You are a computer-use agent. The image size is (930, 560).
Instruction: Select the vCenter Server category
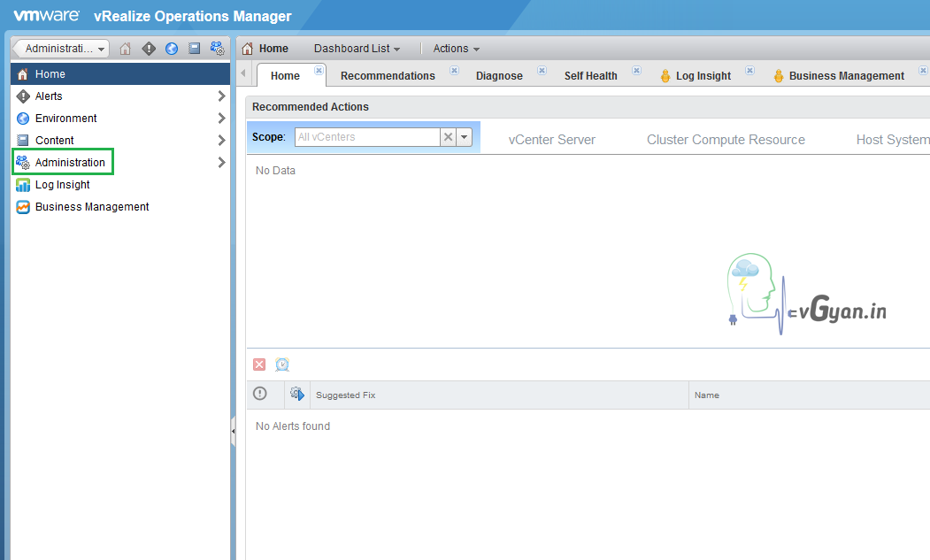[x=551, y=140]
